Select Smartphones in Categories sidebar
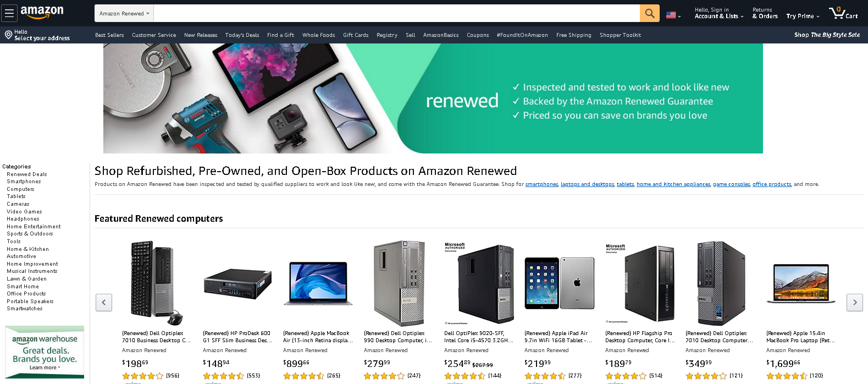 (x=24, y=182)
